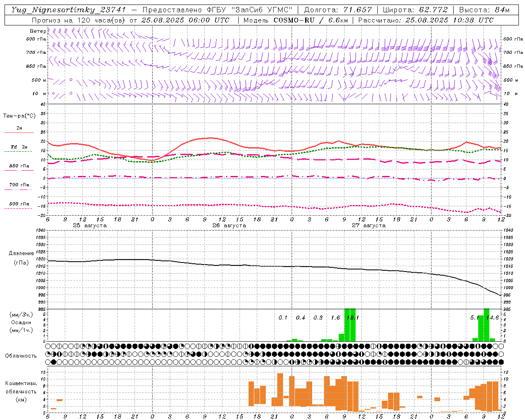This screenshot has width=525, height=420.
Task: Click the Ветер wind panel label
Action: pos(38,31)
